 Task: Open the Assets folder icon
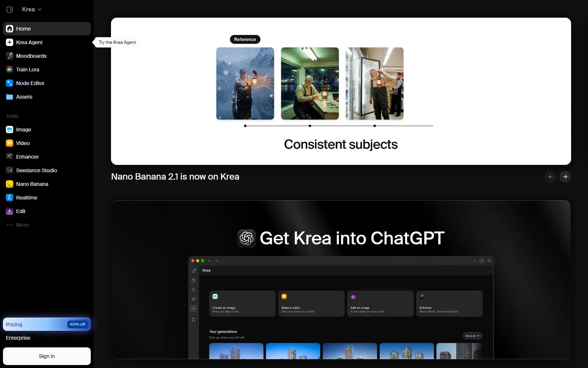10,97
